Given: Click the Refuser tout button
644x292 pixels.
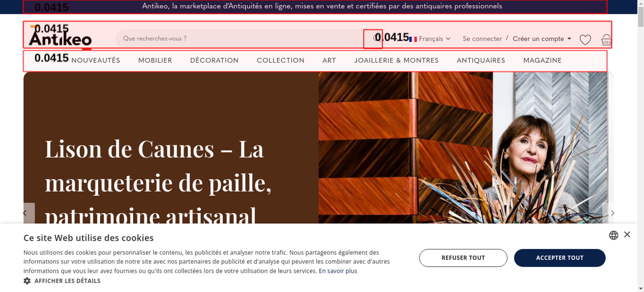Looking at the screenshot, I should click(463, 258).
